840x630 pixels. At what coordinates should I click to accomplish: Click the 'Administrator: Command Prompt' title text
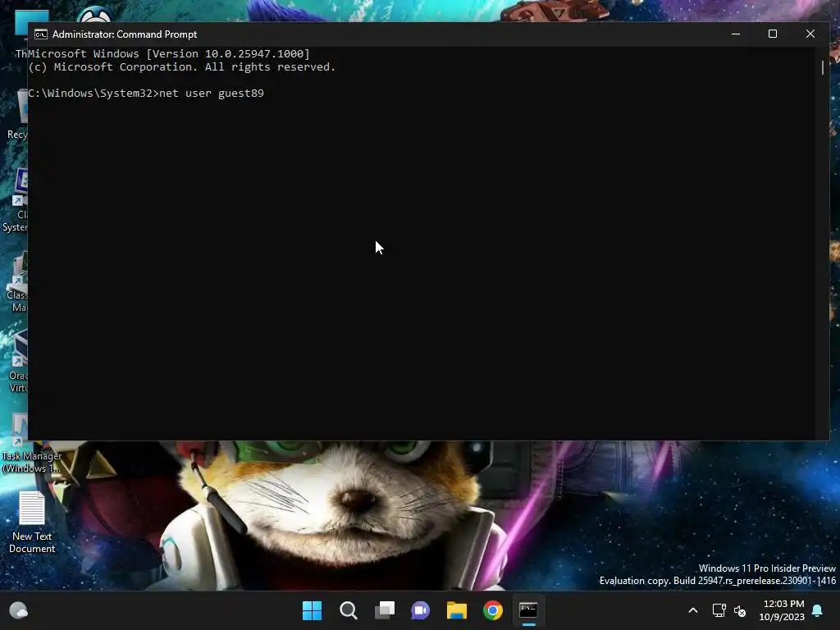125,34
